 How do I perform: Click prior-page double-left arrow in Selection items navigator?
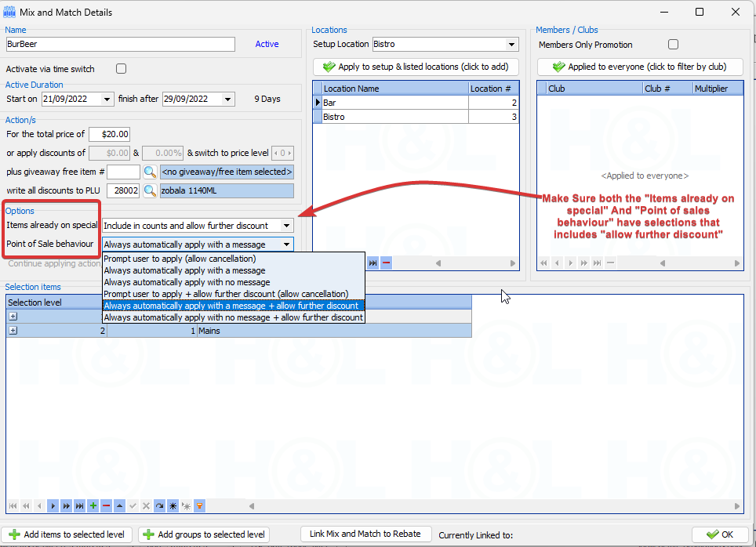(x=26, y=506)
